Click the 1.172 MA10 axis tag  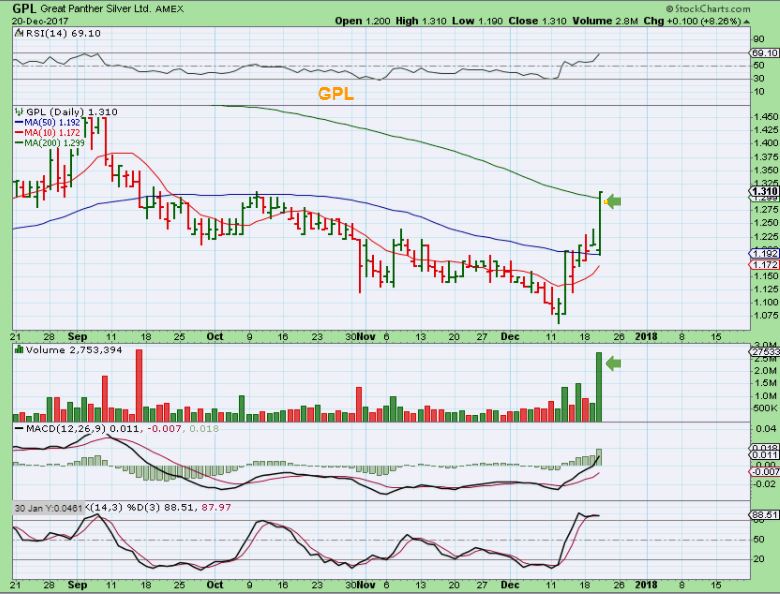[765, 265]
